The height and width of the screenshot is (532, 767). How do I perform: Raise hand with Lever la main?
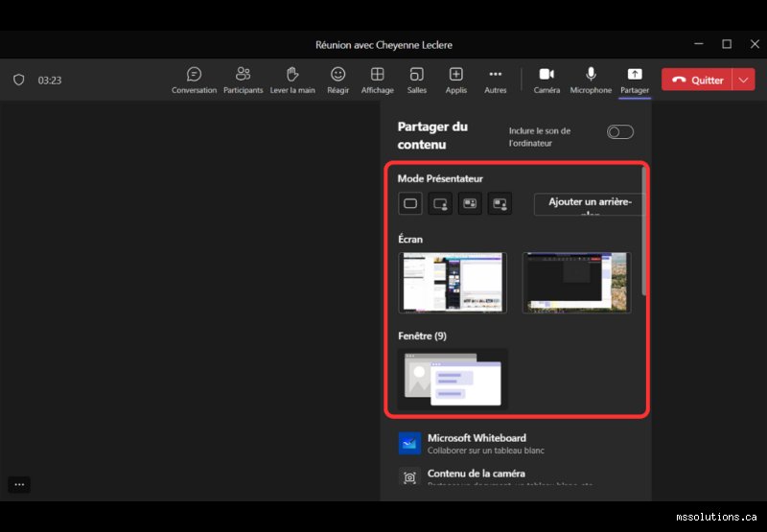click(x=292, y=81)
